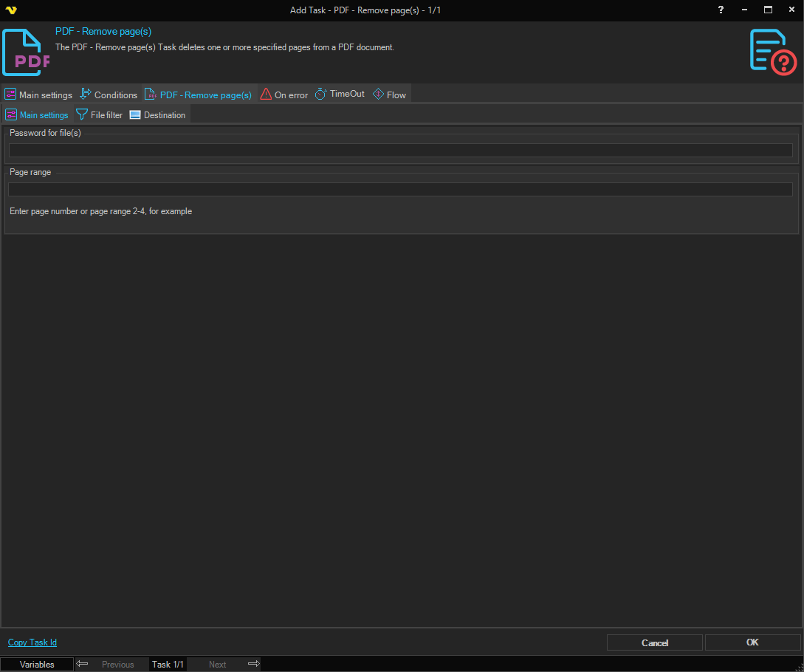Screen dimensions: 804x672
Task: Select the PDF - Remove page(s) tab
Action: (x=199, y=95)
